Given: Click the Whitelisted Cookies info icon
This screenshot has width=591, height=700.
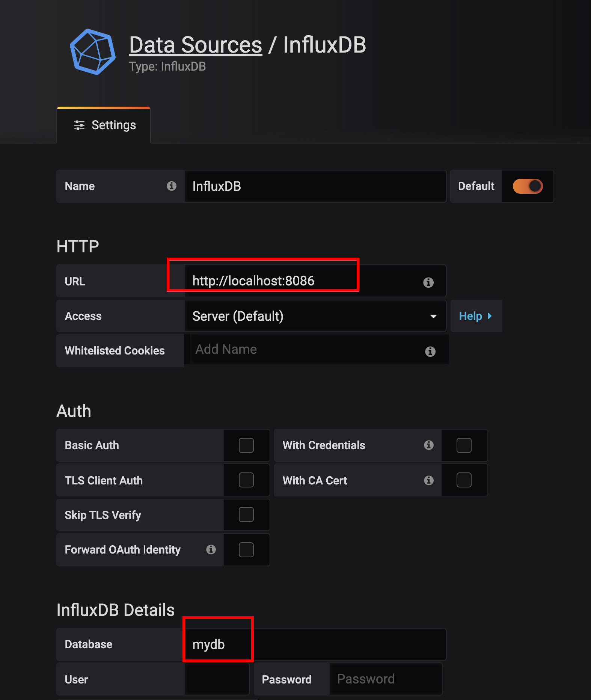Looking at the screenshot, I should (x=430, y=352).
